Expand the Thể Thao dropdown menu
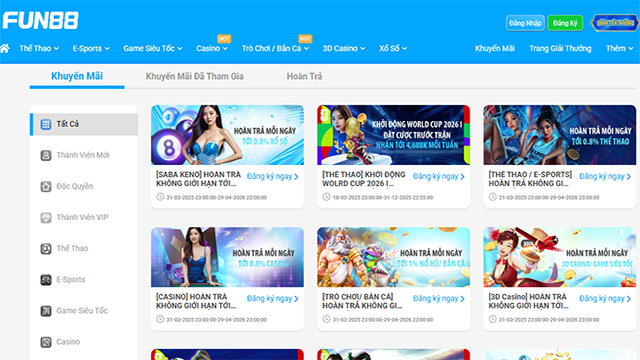Screen dimensions: 640x360 point(39,49)
